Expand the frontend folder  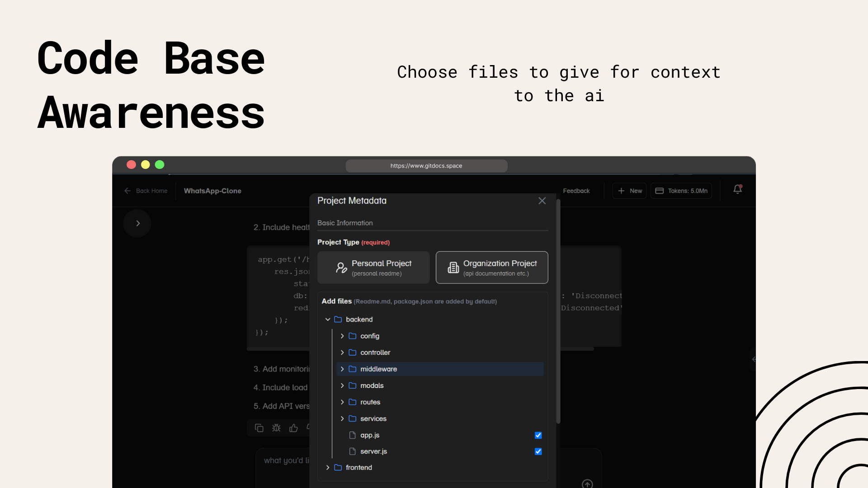coord(328,468)
